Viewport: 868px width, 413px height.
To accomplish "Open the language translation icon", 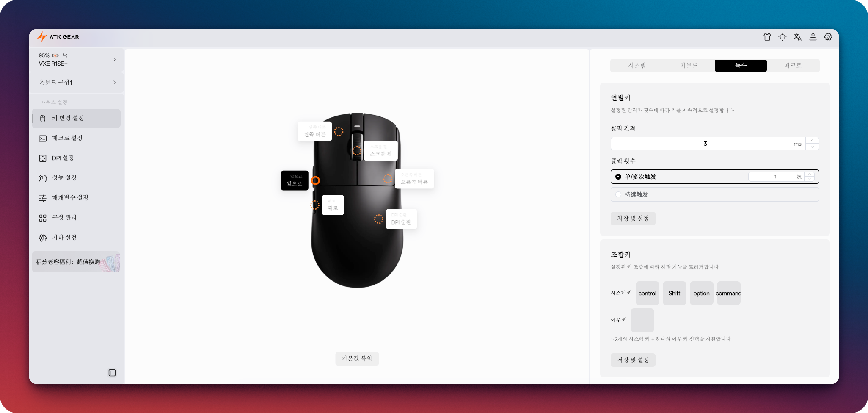I will pyautogui.click(x=797, y=37).
